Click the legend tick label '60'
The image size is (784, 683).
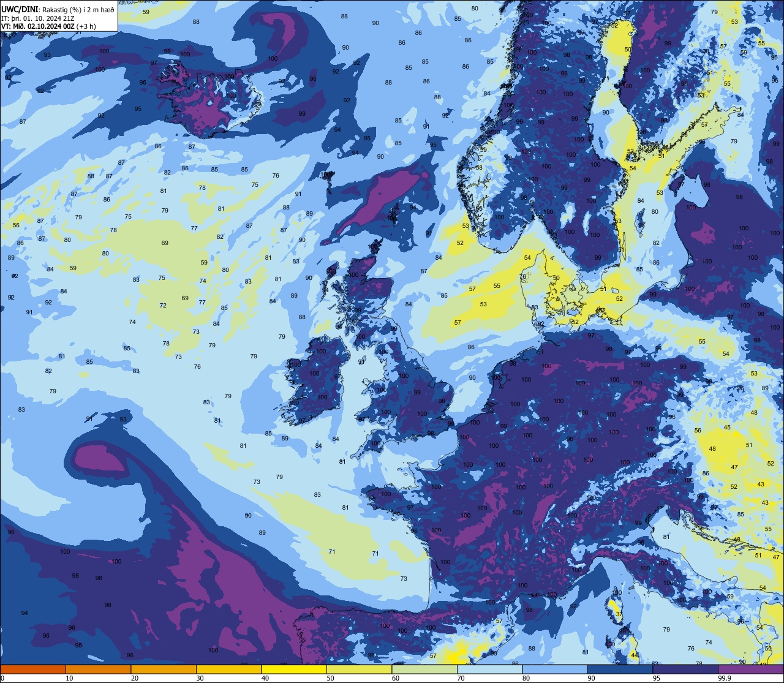tap(396, 678)
